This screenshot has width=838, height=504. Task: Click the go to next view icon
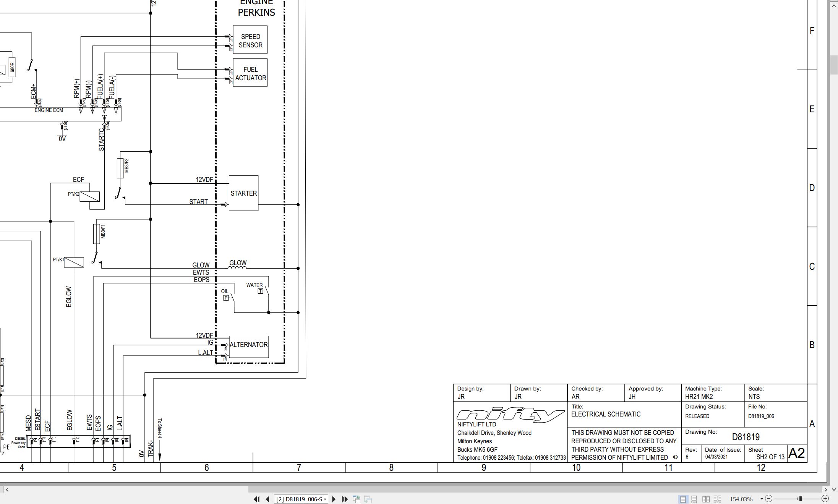pos(368,499)
